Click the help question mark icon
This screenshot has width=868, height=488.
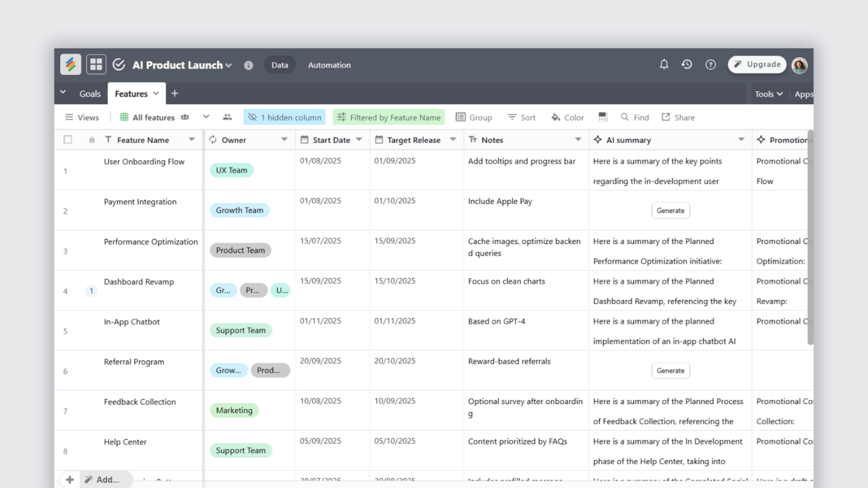coord(710,64)
